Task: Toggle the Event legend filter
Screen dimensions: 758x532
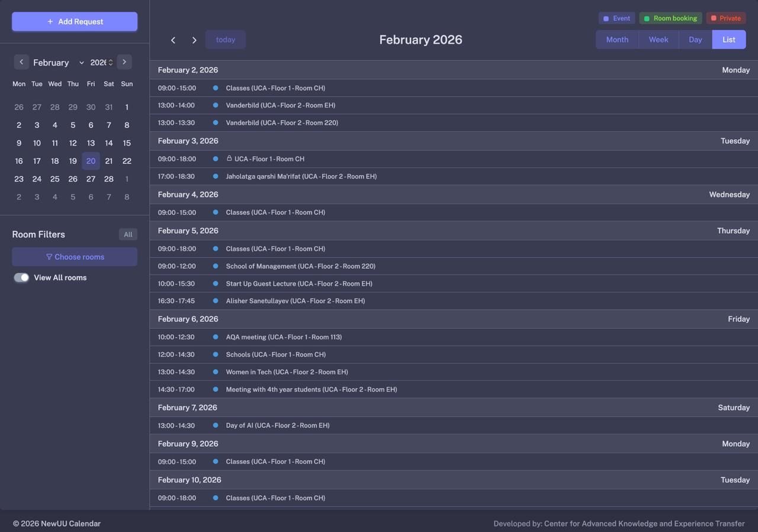Action: [616, 18]
